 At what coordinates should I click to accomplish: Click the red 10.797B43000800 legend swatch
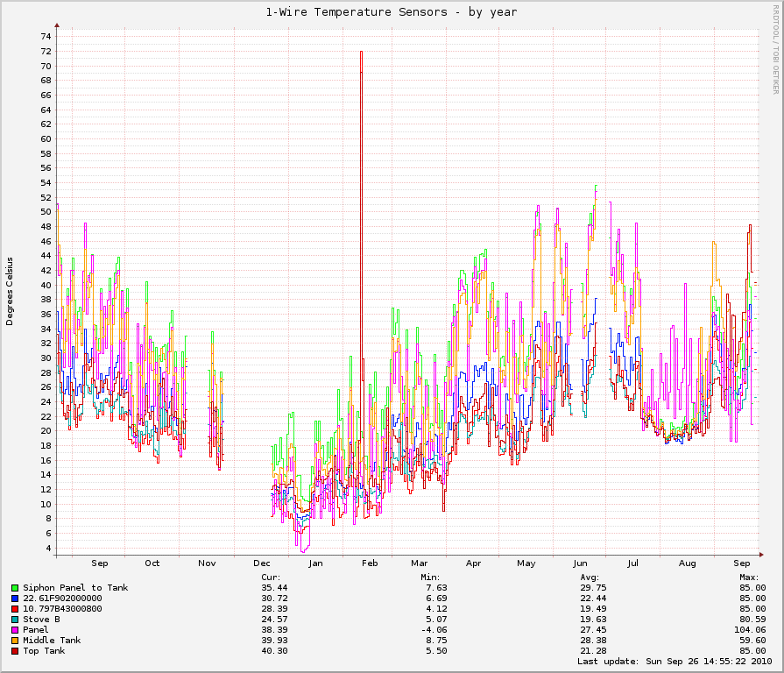15,609
